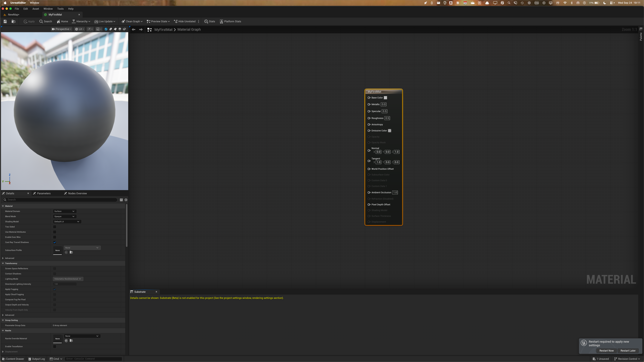
Task: Click the Emissive Color swatch on node
Action: click(x=389, y=131)
